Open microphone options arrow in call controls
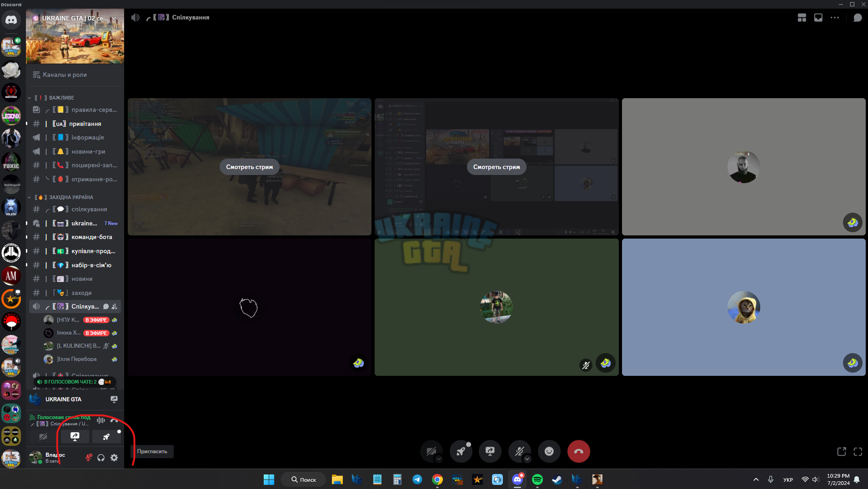 527,459
